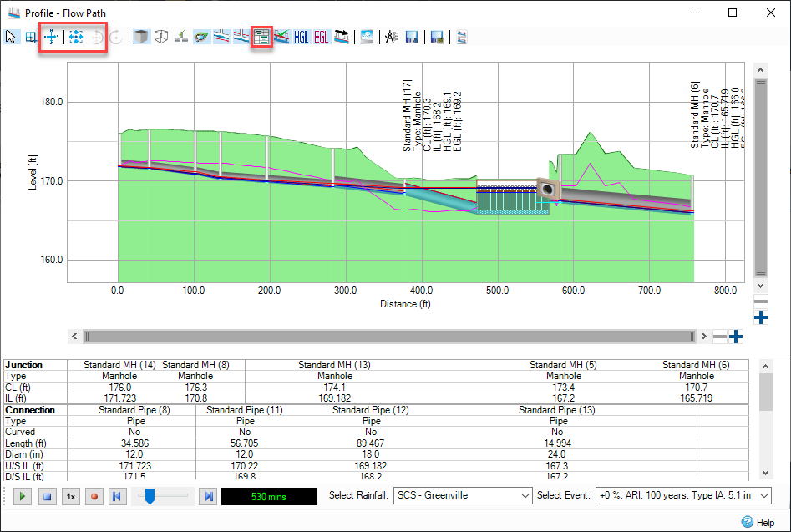Click the 530 mins time display

(270, 497)
